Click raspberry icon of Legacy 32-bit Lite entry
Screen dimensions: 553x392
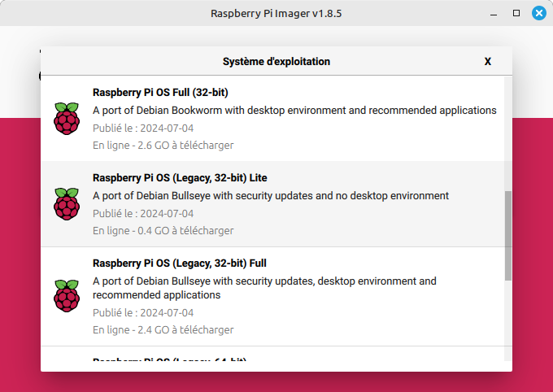(67, 204)
